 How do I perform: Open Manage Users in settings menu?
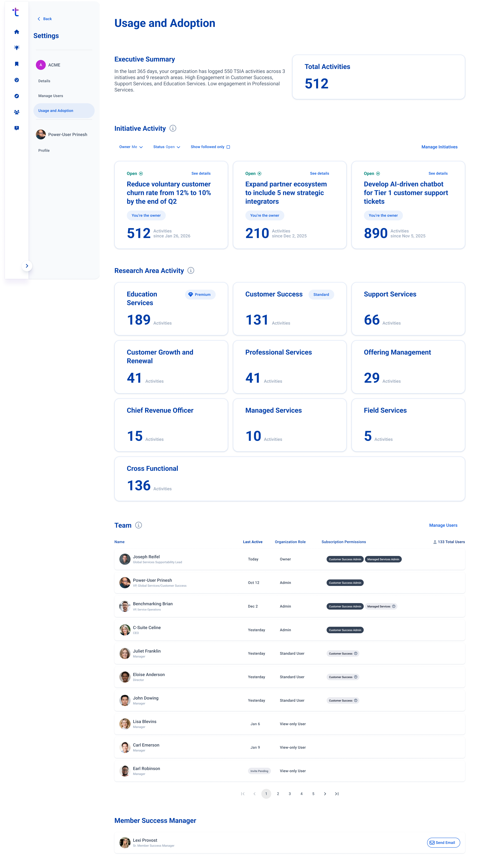click(51, 96)
